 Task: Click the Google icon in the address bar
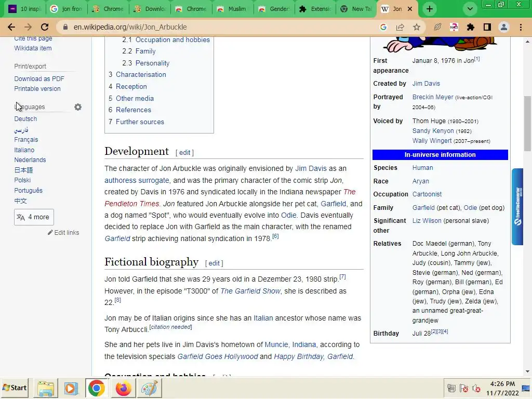tap(383, 27)
